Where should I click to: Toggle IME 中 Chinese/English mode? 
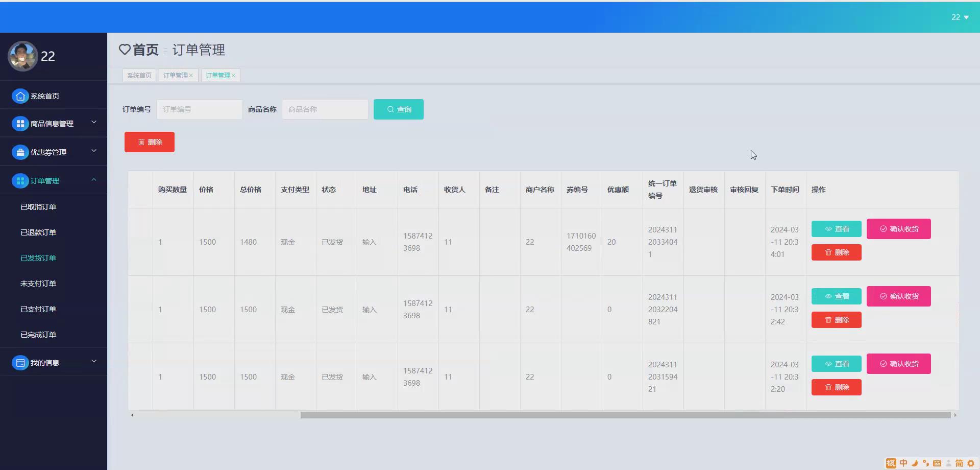point(903,463)
